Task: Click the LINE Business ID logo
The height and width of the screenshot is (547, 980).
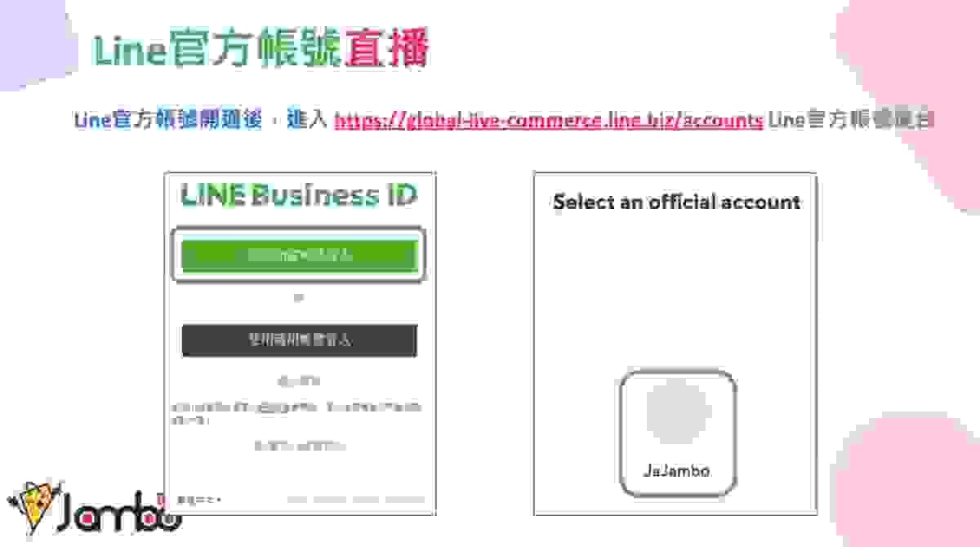Action: tap(299, 196)
